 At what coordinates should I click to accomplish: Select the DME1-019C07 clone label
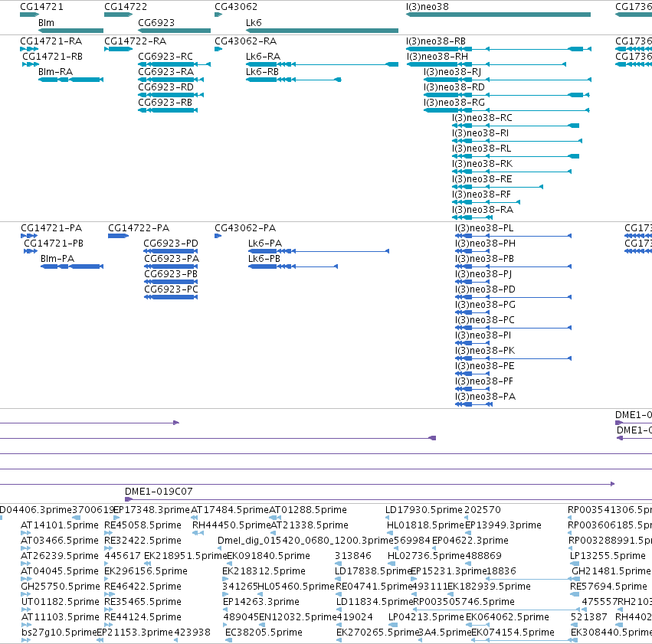159,492
